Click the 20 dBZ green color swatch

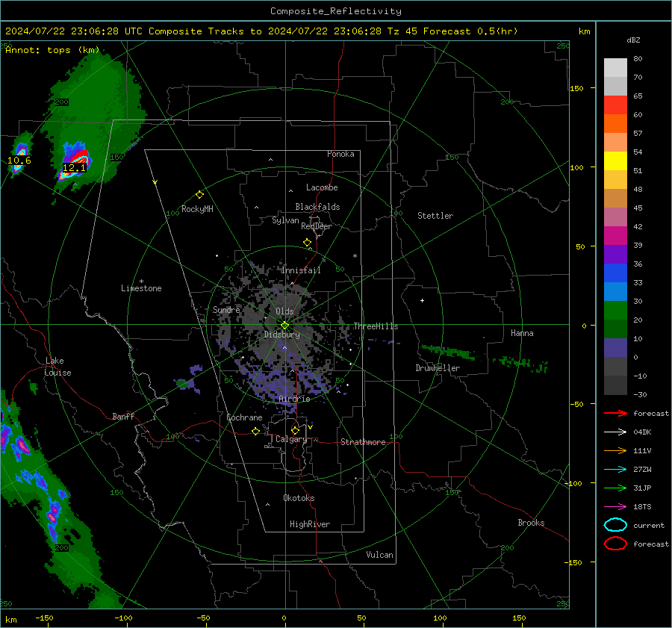[615, 311]
